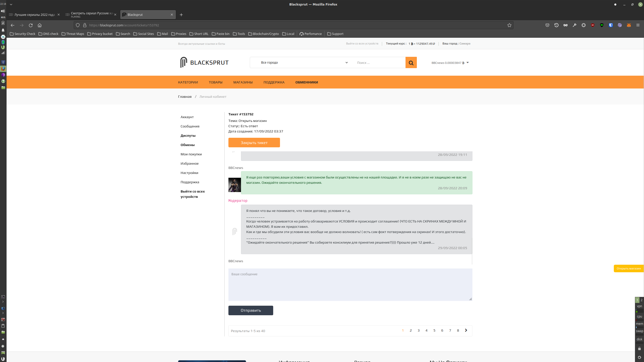The height and width of the screenshot is (362, 644).
Task: Click 'Всегда актуальные ссылки и боты' link
Action: (x=202, y=44)
